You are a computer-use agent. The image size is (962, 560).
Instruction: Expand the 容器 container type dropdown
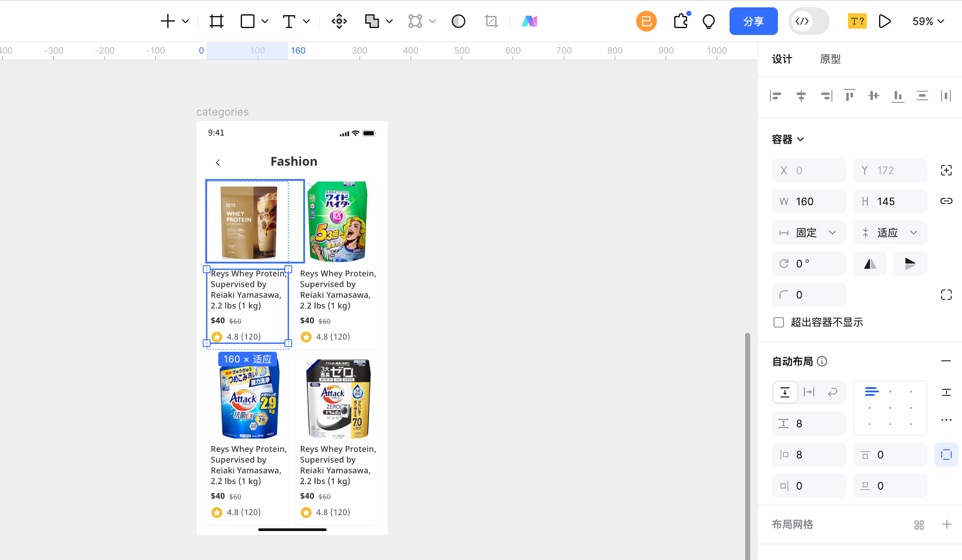pos(788,139)
